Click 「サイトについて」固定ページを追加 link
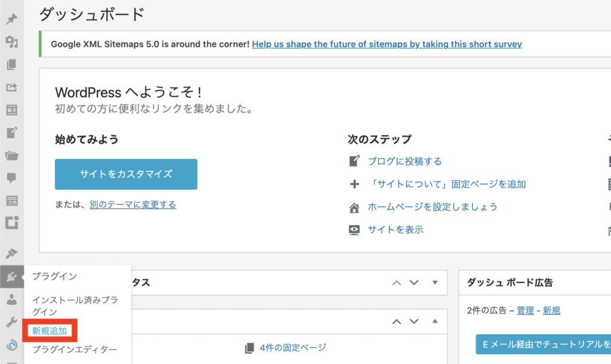The width and height of the screenshot is (611, 364). (447, 184)
